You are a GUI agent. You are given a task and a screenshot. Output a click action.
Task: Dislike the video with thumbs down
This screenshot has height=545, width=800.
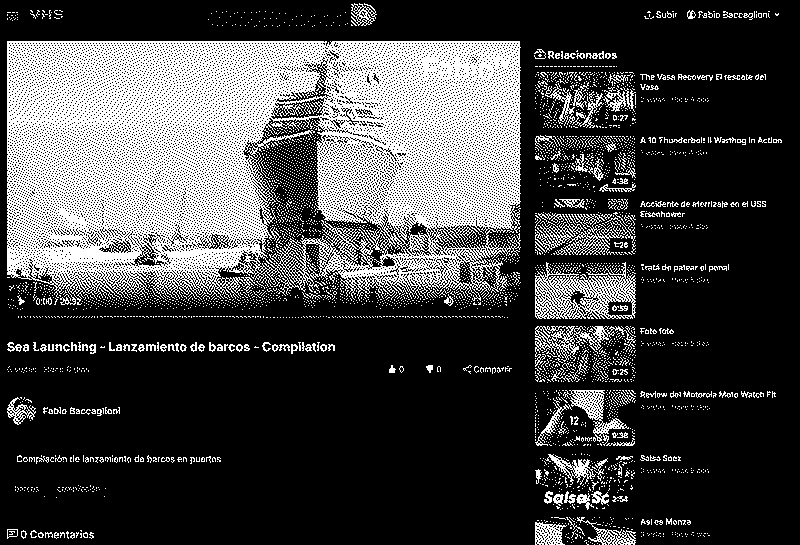click(430, 370)
